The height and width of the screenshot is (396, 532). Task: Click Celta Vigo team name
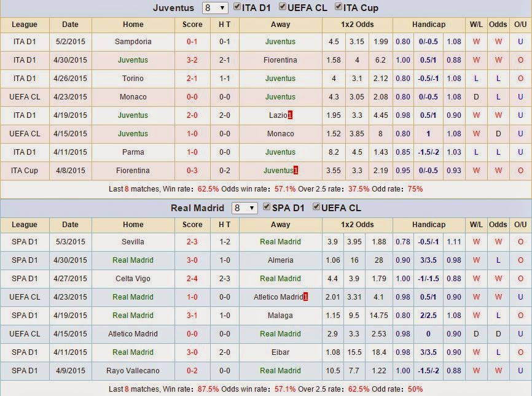pos(133,279)
